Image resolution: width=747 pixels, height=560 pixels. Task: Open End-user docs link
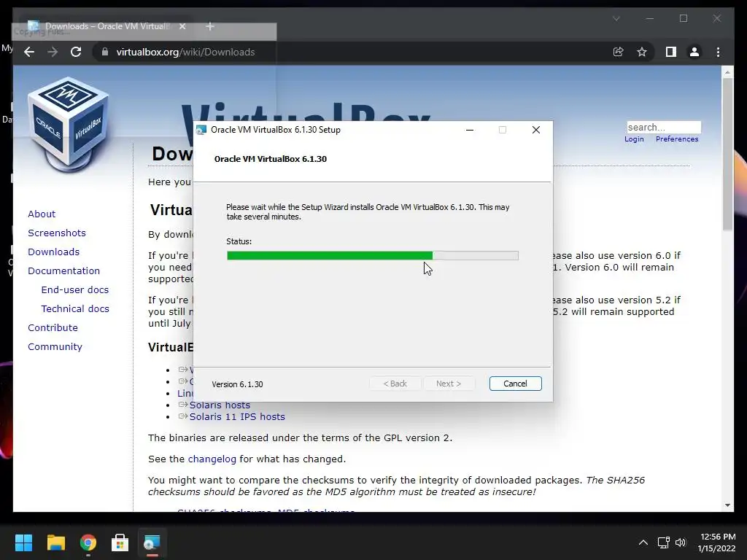(x=75, y=290)
